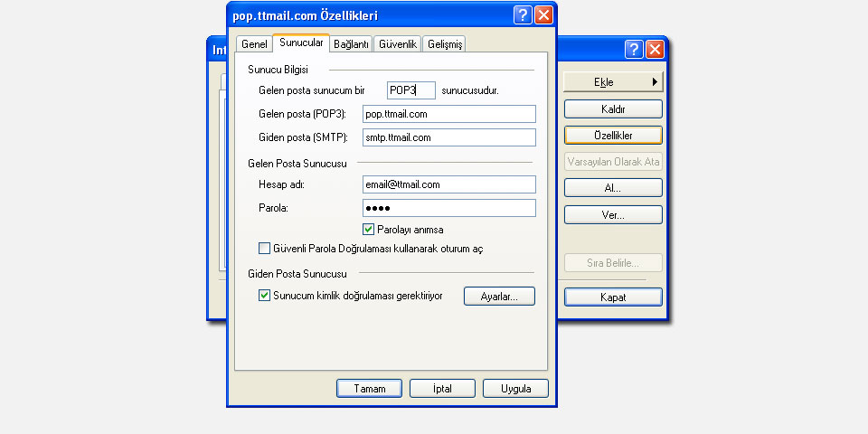Focus the Gelen posta (POP3) field
The width and height of the screenshot is (868, 434).
[449, 114]
